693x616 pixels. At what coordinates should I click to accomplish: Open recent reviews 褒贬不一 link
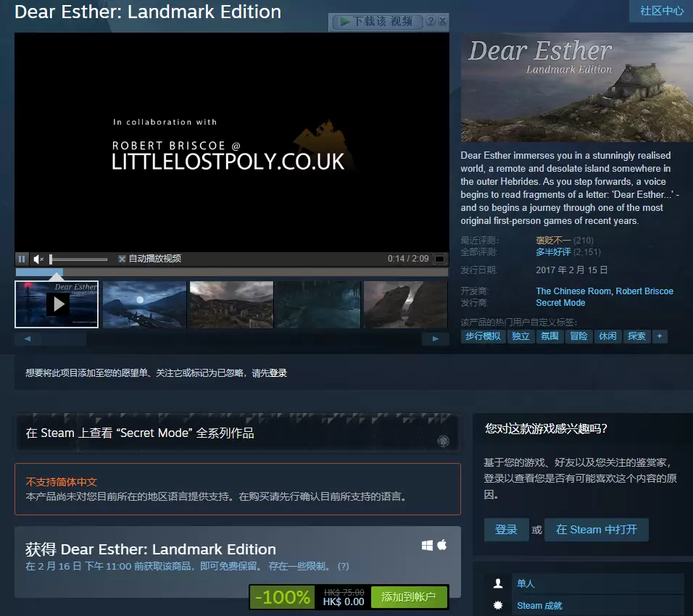[553, 241]
